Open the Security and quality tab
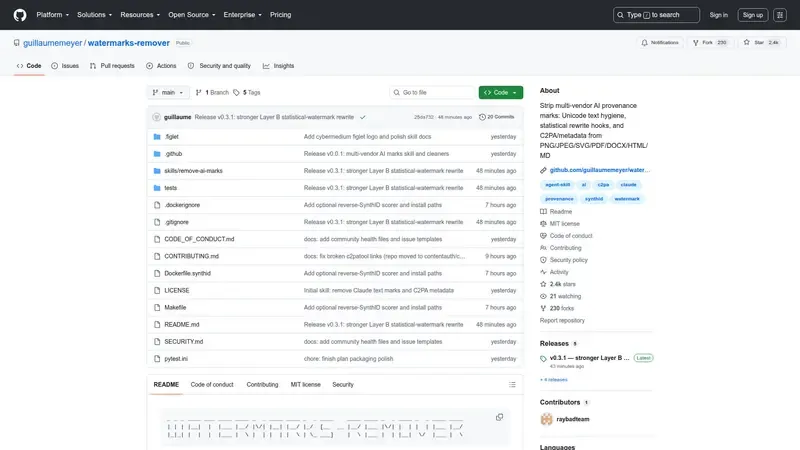Viewport: 800px width, 450px height. point(219,66)
